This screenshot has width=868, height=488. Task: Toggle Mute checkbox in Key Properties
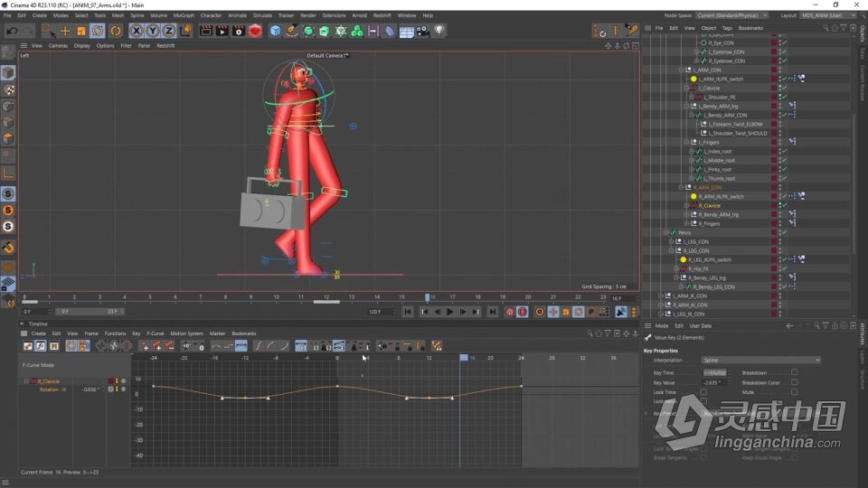coord(795,392)
